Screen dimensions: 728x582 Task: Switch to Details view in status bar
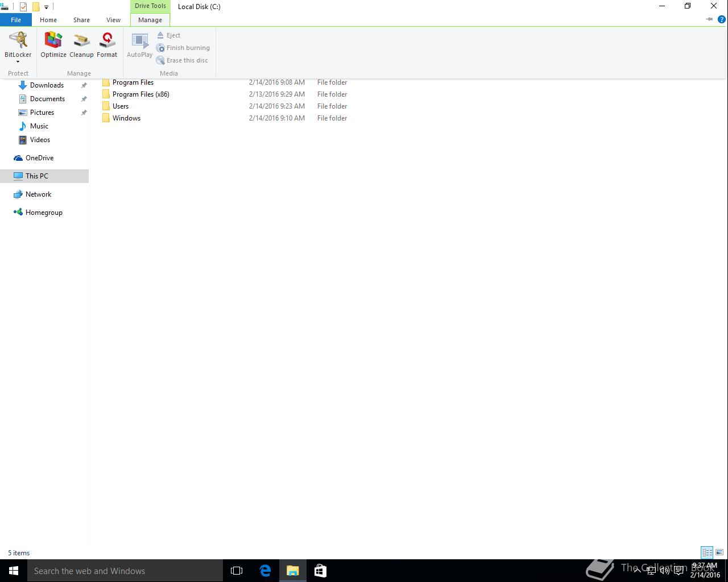tap(707, 552)
